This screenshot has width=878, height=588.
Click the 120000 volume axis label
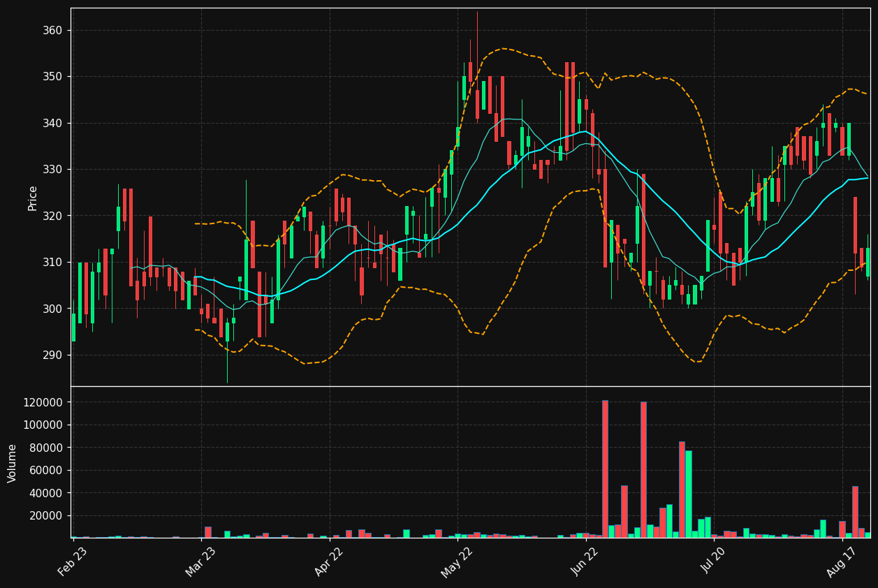coord(44,402)
